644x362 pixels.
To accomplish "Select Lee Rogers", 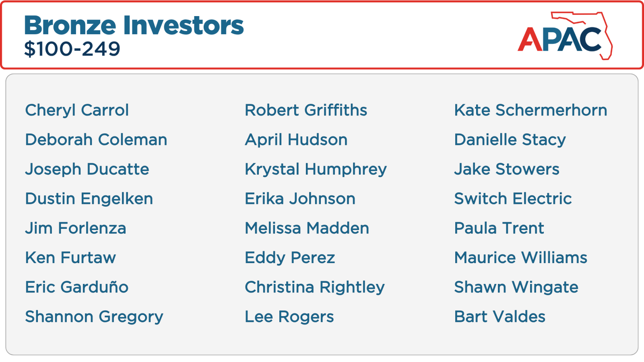I will coord(289,317).
